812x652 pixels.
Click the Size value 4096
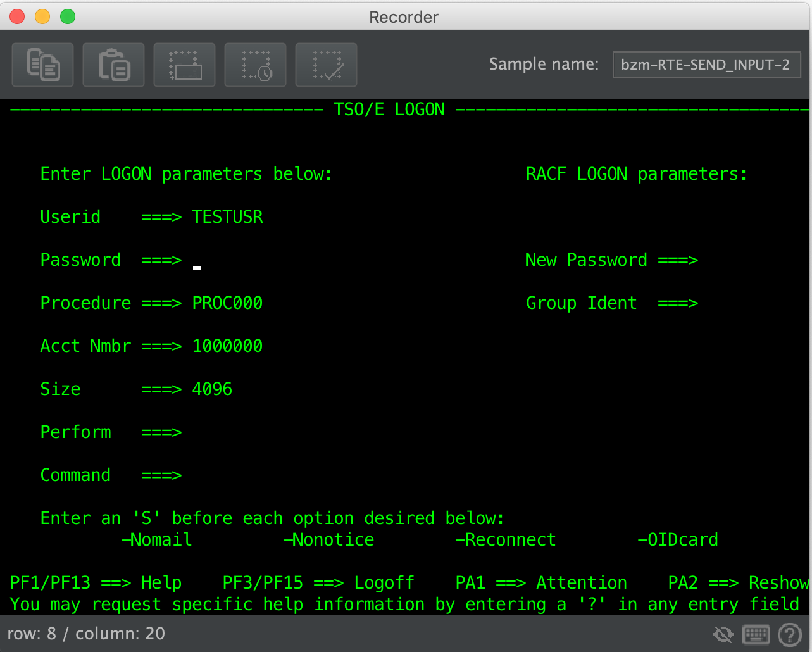point(212,389)
